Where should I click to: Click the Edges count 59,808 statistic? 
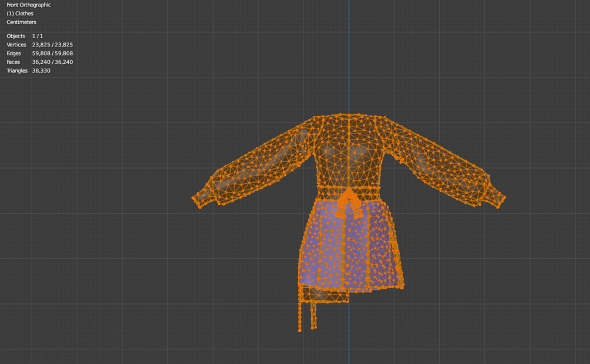click(39, 53)
